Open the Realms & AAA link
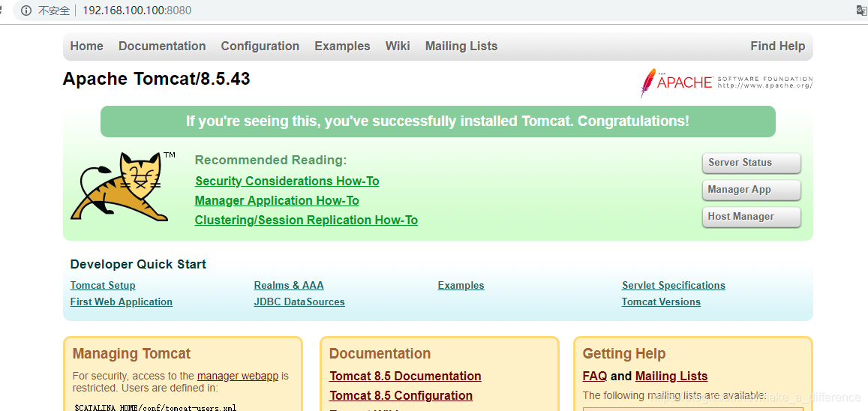The image size is (868, 411). click(289, 286)
